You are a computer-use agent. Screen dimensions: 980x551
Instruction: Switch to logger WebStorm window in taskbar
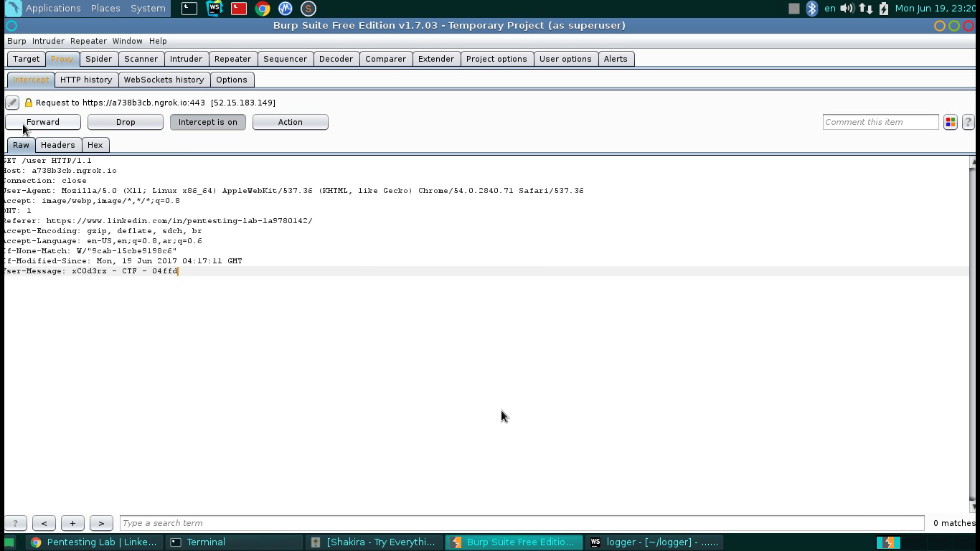653,542
